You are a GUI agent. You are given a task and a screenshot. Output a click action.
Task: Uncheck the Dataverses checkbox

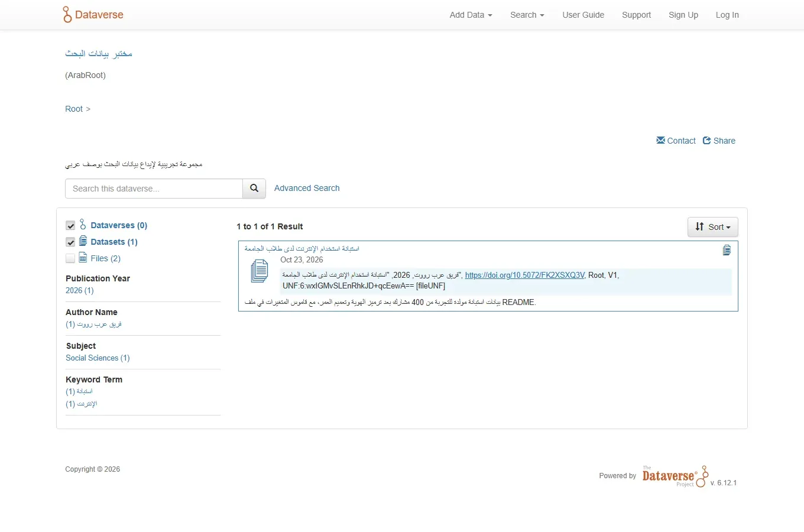coord(70,225)
